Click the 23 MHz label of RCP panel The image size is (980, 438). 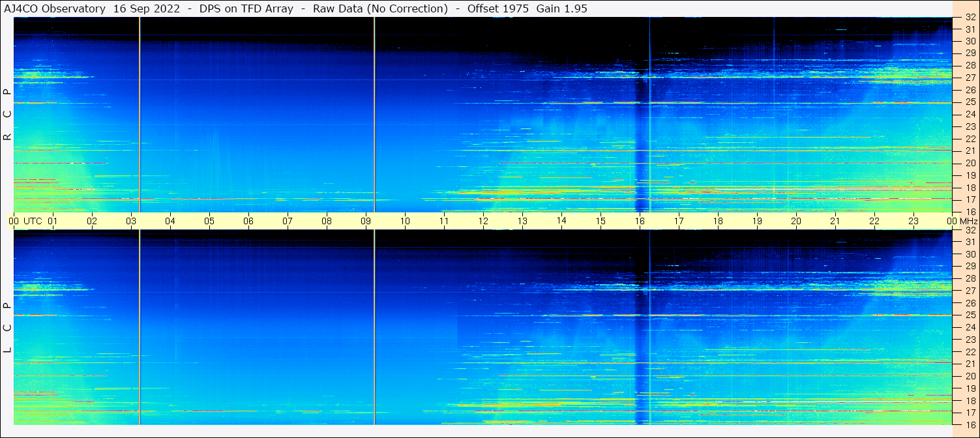[x=970, y=126]
